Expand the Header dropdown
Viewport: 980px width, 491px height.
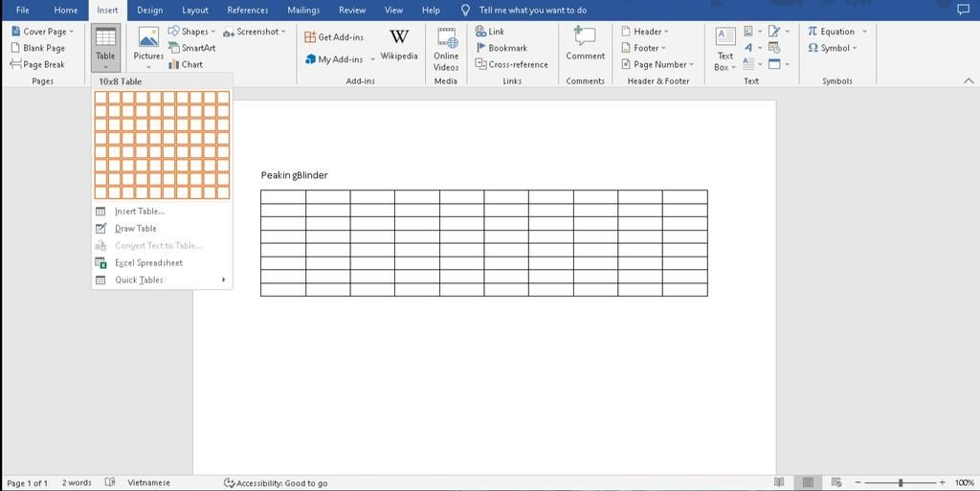click(646, 32)
